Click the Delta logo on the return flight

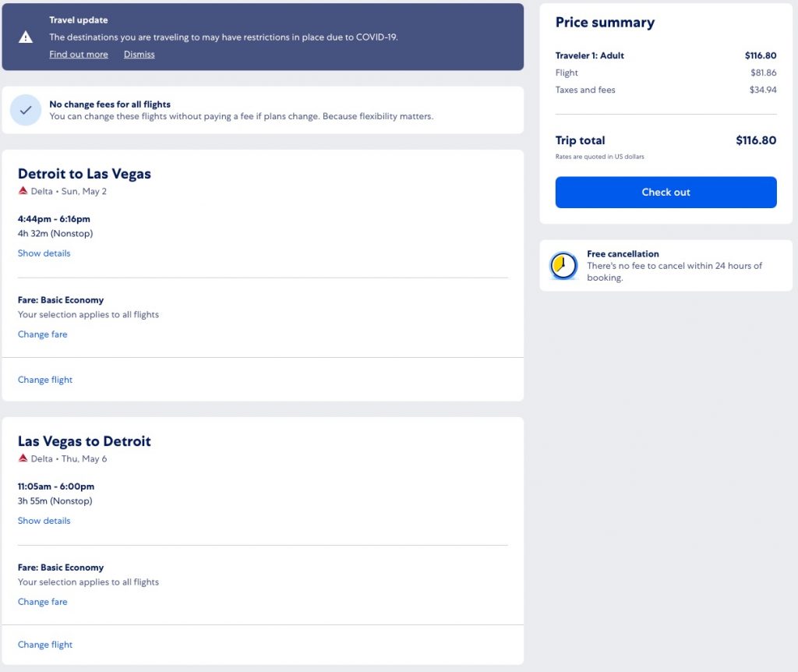pos(23,458)
